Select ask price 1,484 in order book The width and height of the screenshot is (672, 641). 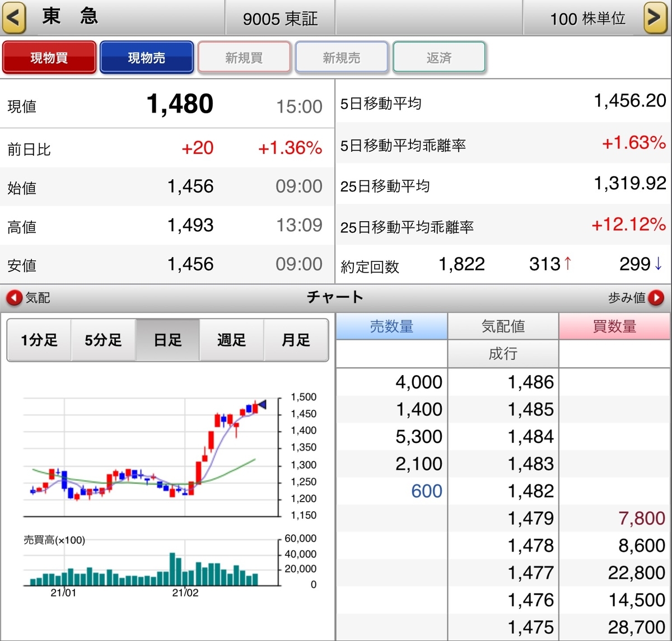(x=530, y=437)
